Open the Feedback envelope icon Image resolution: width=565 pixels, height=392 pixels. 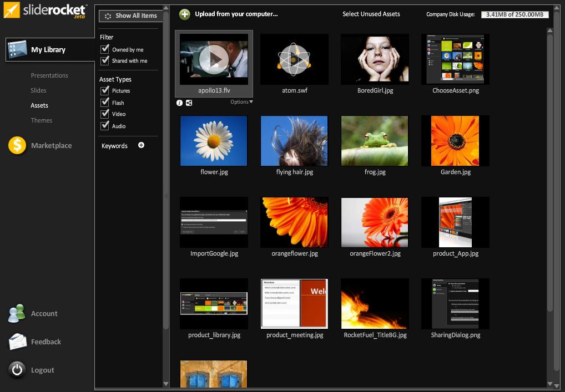pos(17,342)
